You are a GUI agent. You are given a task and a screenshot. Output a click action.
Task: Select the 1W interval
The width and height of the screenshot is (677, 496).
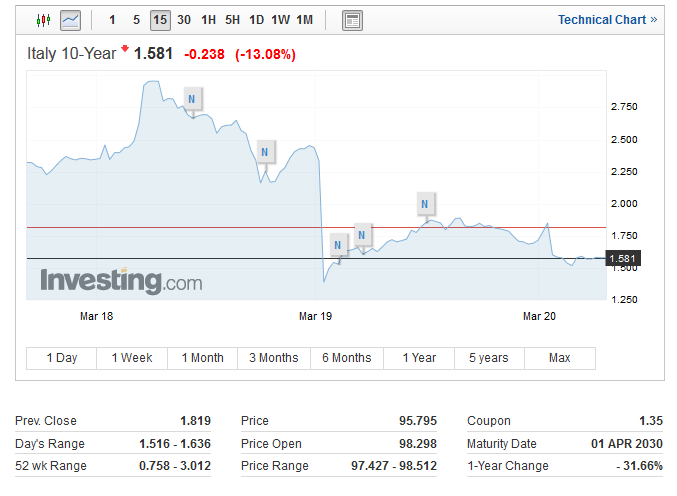(x=281, y=20)
